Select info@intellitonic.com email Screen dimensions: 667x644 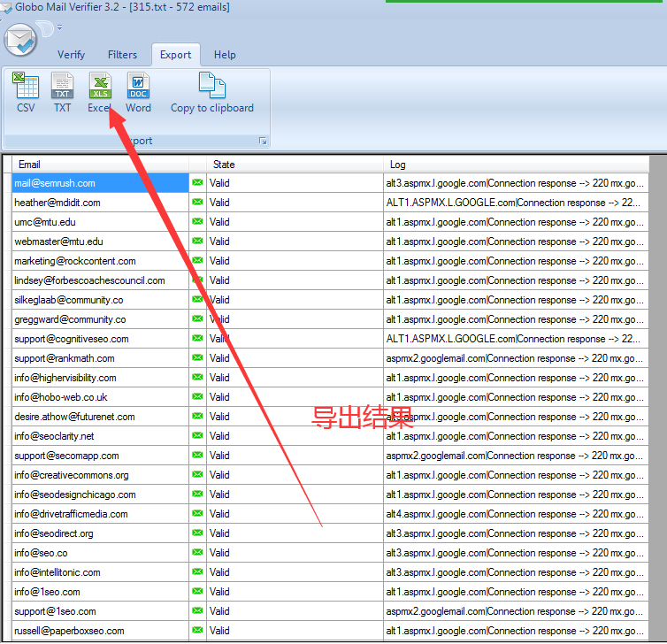[100, 572]
